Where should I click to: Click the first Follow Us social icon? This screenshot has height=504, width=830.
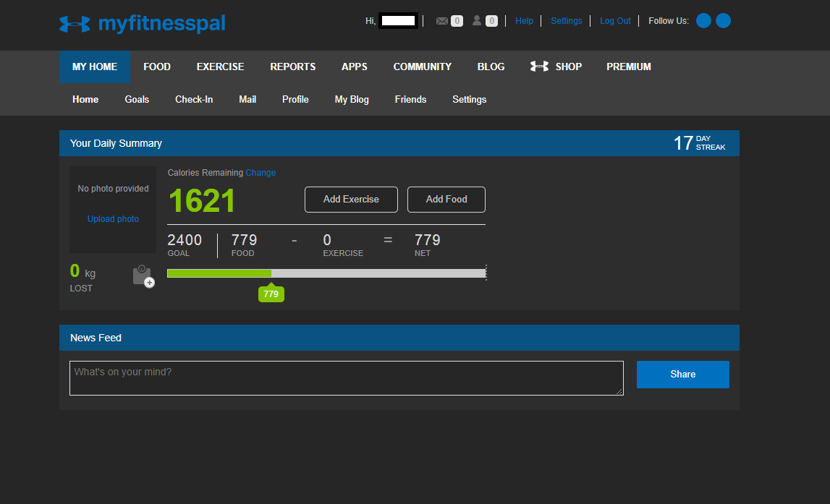703,21
